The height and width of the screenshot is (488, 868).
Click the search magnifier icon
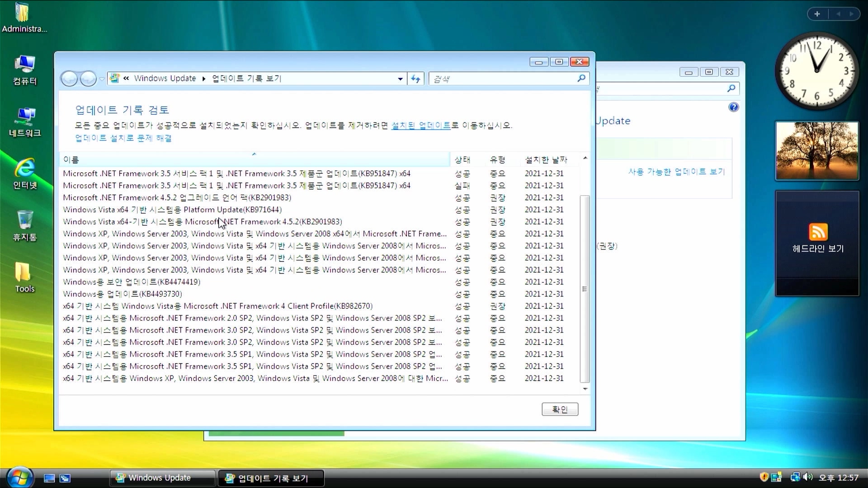[x=581, y=79]
